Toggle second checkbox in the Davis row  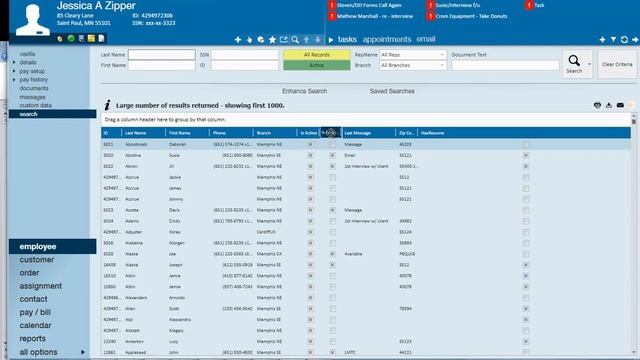tap(332, 210)
